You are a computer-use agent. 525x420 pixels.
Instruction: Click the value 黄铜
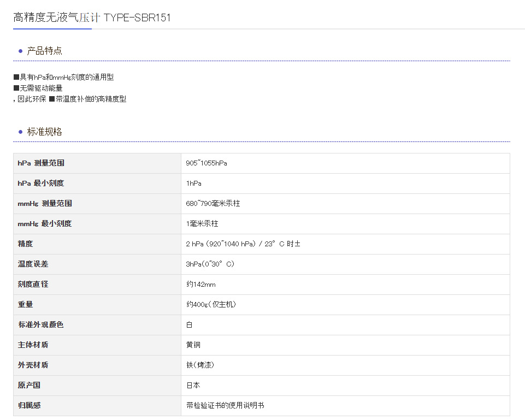[x=193, y=345]
